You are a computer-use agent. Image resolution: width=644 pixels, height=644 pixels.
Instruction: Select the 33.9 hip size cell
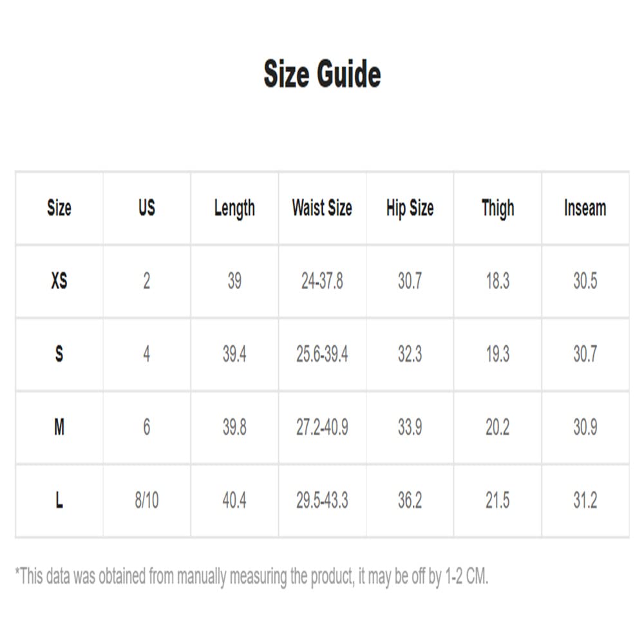coord(410,427)
